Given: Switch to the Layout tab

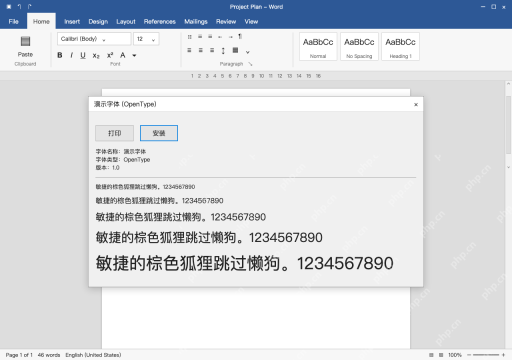Looking at the screenshot, I should tap(126, 21).
